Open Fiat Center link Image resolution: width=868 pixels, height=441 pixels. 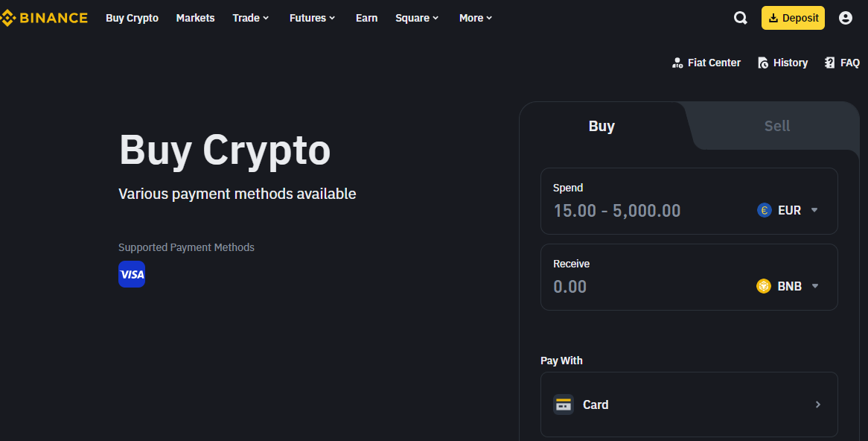coord(706,63)
